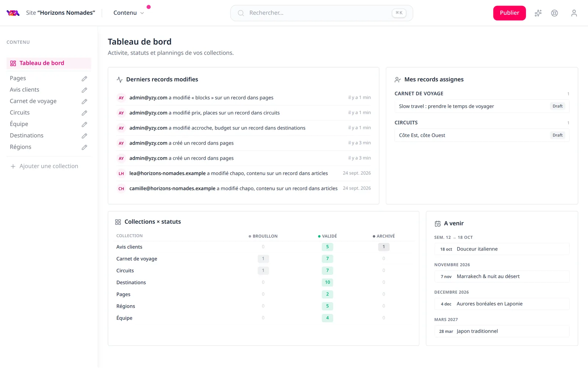Click the search magnifier icon
Image resolution: width=588 pixels, height=368 pixels.
[241, 13]
